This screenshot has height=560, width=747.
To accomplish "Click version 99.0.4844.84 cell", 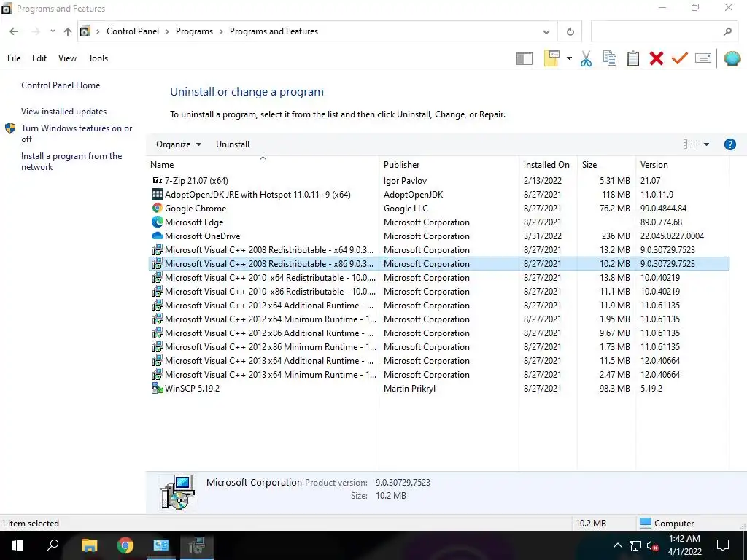I will 663,209.
